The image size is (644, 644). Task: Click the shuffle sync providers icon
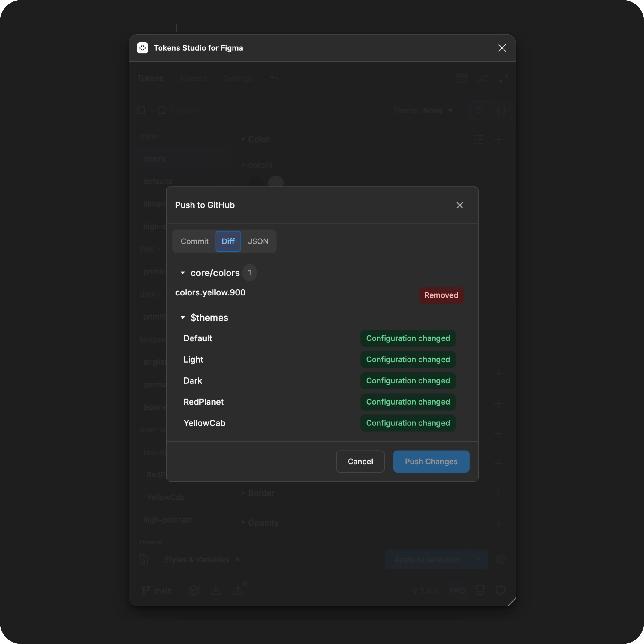tap(482, 78)
